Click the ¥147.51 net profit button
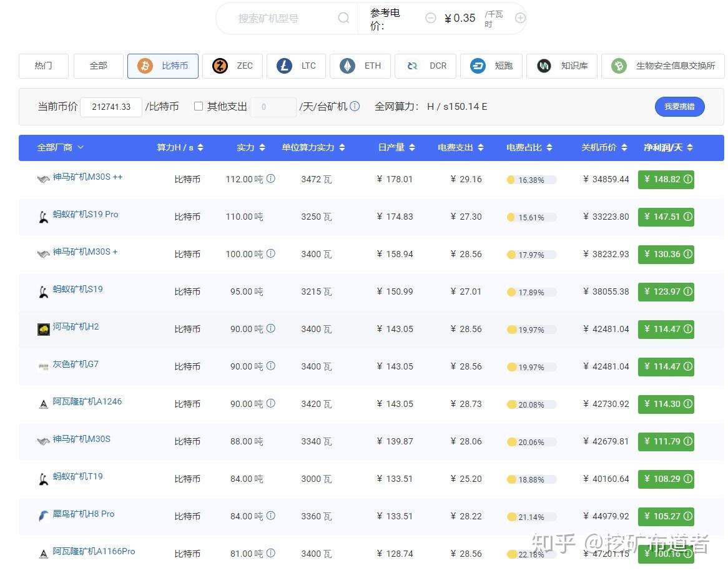The image size is (728, 573). (666, 217)
